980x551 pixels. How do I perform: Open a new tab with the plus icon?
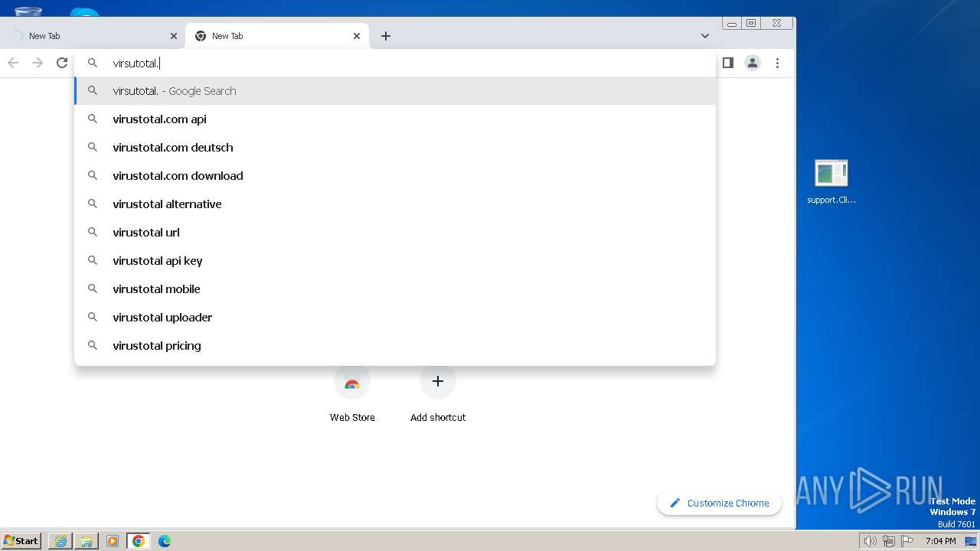click(386, 36)
